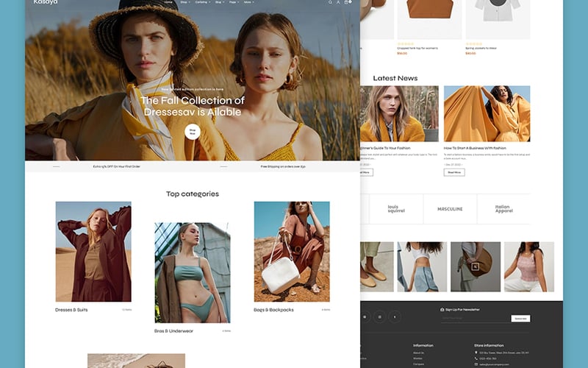Click the Wishlist footer link
The height and width of the screenshot is (368, 588).
pyautogui.click(x=417, y=358)
